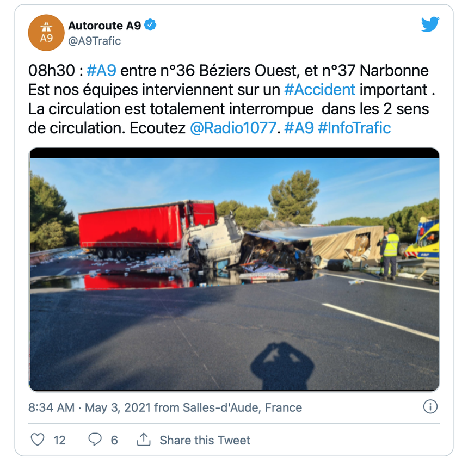Image resolution: width=468 pixels, height=476 pixels.
Task: Click the blue verified badge icon
Action: [x=150, y=25]
